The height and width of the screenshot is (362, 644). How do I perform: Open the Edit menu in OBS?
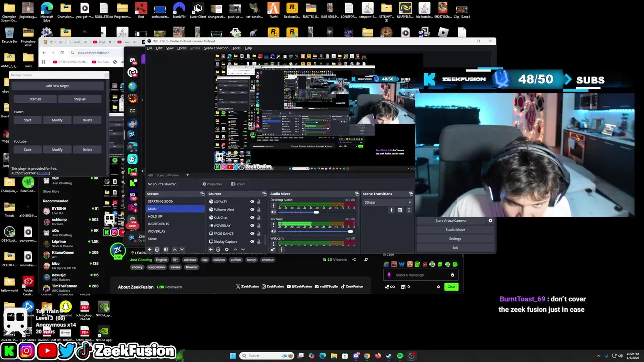159,48
